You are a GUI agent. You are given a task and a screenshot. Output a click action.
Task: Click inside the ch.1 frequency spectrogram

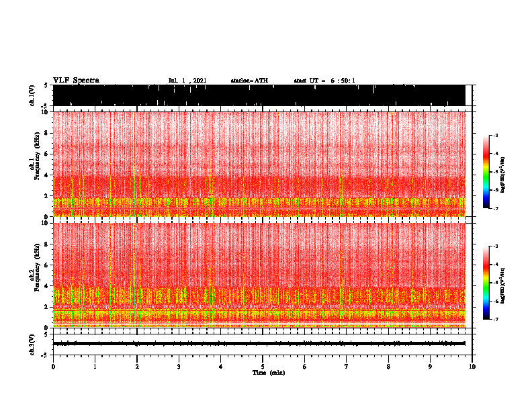pyautogui.click(x=259, y=164)
